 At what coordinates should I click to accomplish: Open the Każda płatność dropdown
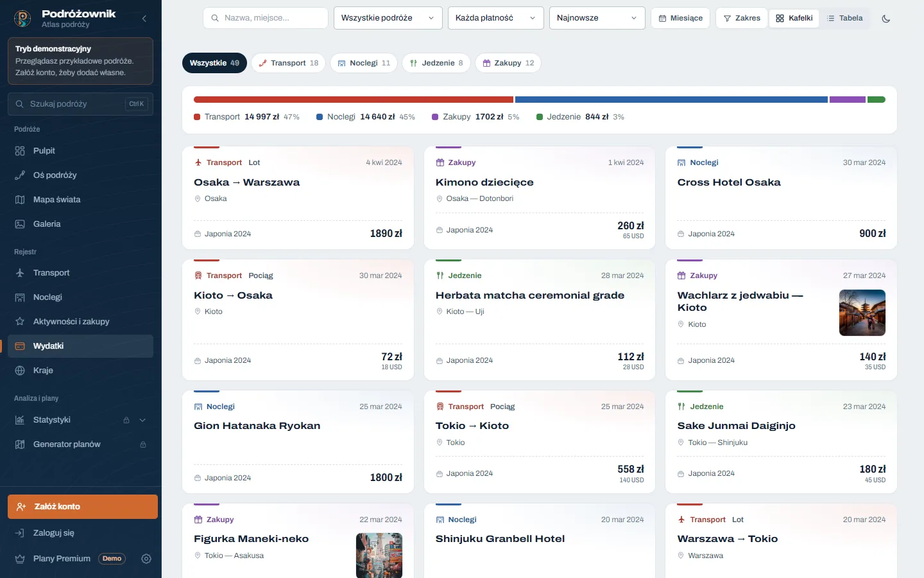(x=496, y=18)
